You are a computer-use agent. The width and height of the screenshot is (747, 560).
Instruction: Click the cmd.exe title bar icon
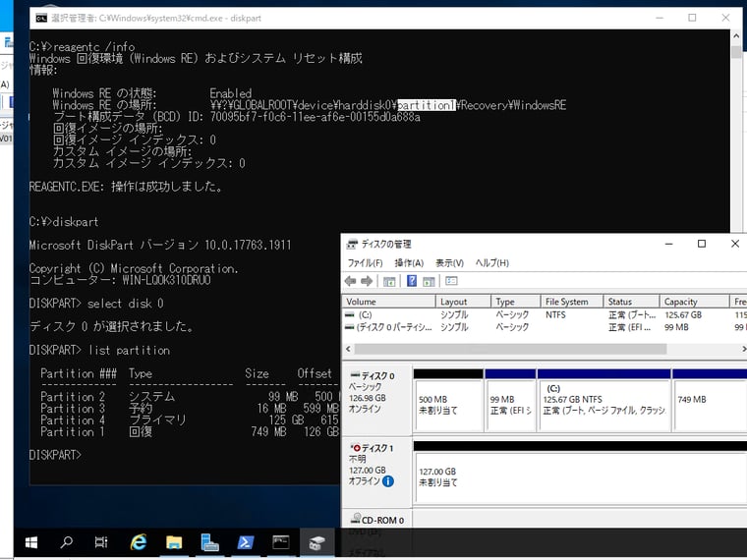41,18
